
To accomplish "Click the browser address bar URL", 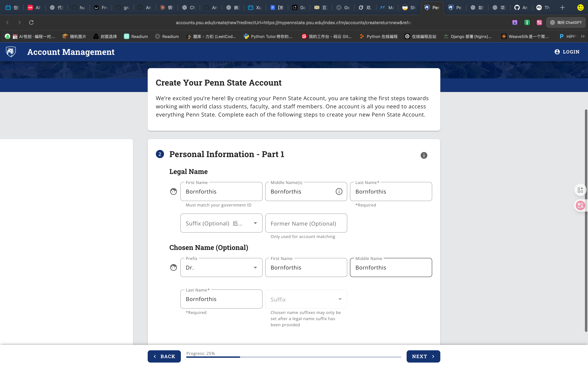I will pyautogui.click(x=293, y=23).
